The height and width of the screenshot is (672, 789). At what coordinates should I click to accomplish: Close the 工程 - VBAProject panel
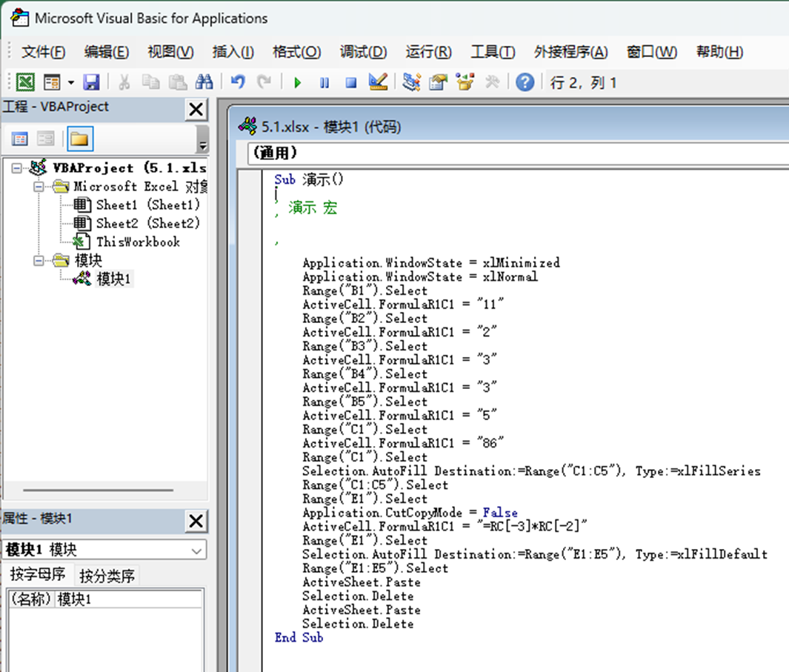(x=196, y=109)
